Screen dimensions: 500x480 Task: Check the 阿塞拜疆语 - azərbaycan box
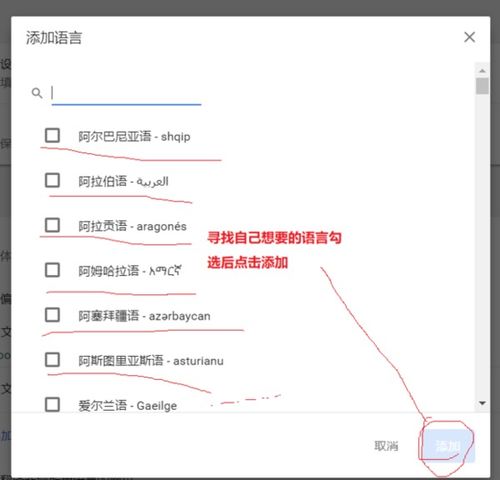(52, 315)
